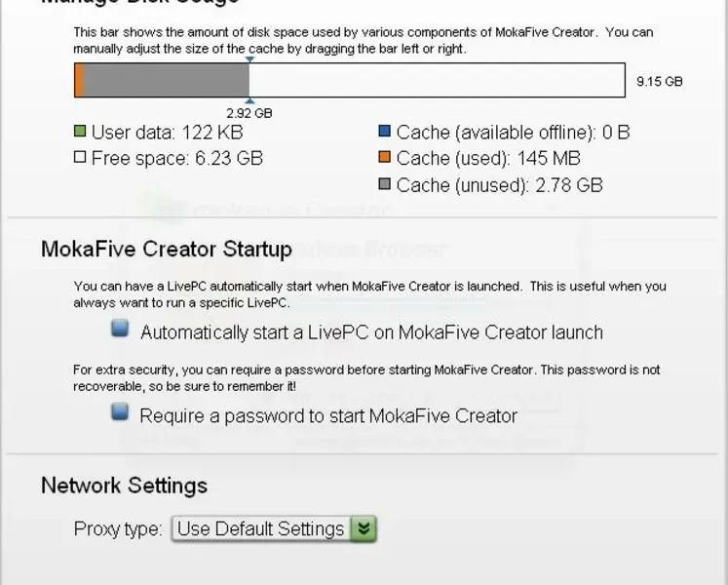
Task: Click the Free space: 6.23 GB text
Action: pyautogui.click(x=176, y=158)
